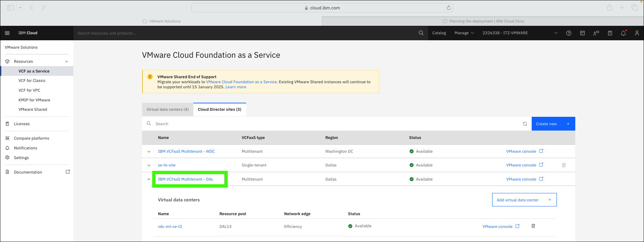
Task: Click the Settings gear icon in sidebar
Action: coord(7,157)
